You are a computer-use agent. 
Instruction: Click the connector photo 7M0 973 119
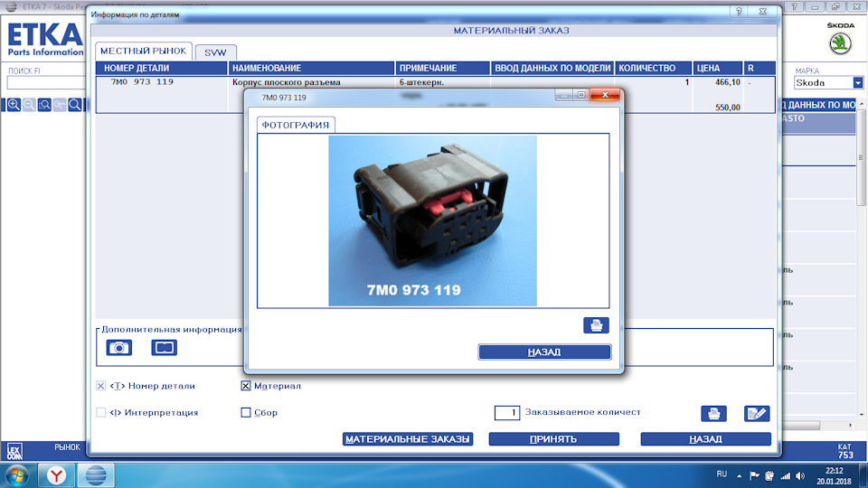432,221
